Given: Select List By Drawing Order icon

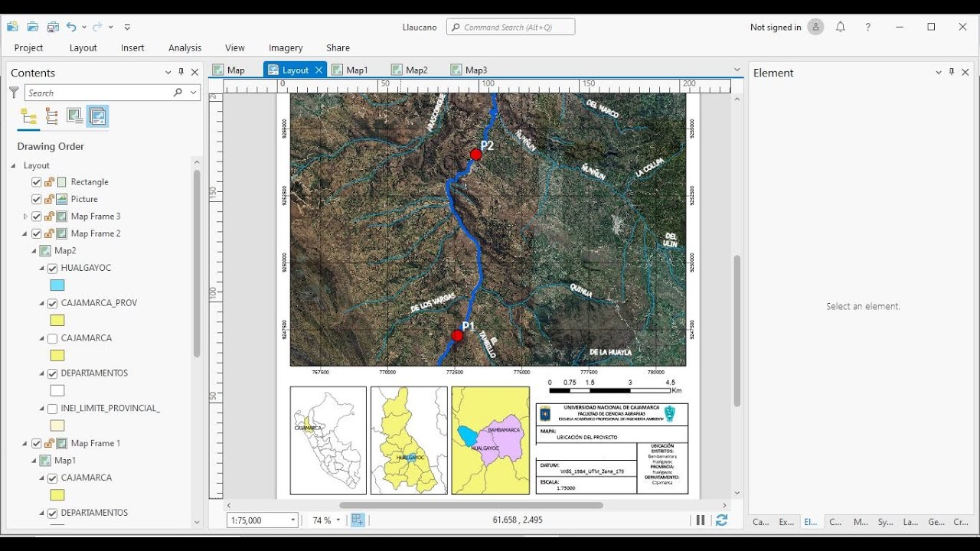Looking at the screenshot, I should (x=29, y=116).
